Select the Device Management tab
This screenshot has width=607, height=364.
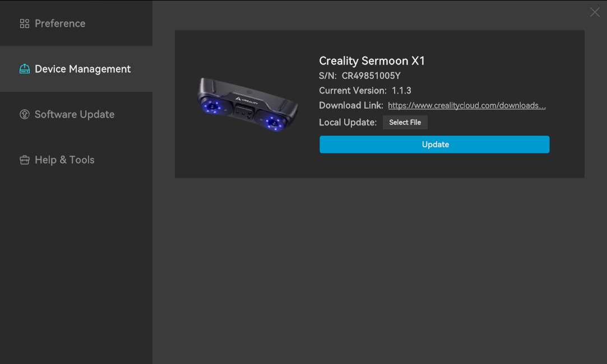pyautogui.click(x=76, y=69)
